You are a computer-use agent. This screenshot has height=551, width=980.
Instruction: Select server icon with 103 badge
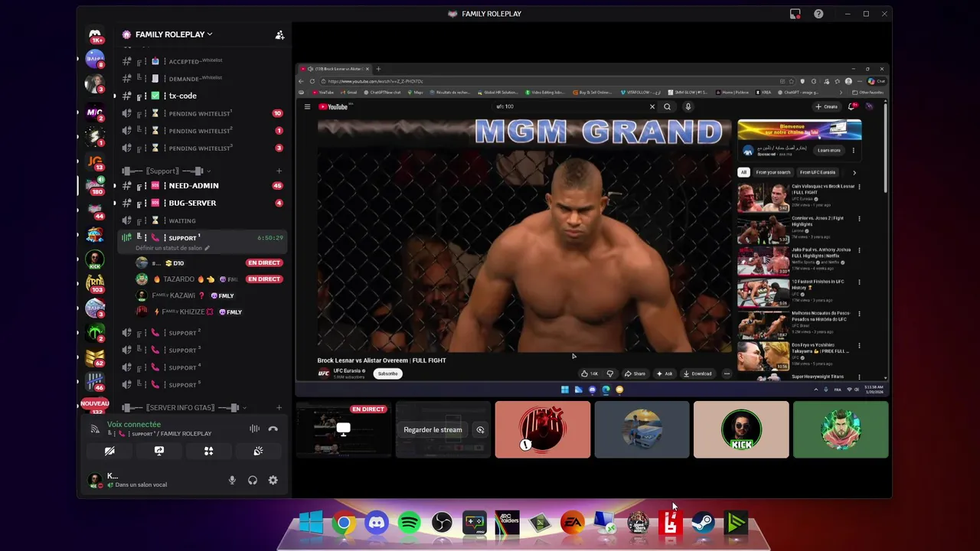[95, 284]
